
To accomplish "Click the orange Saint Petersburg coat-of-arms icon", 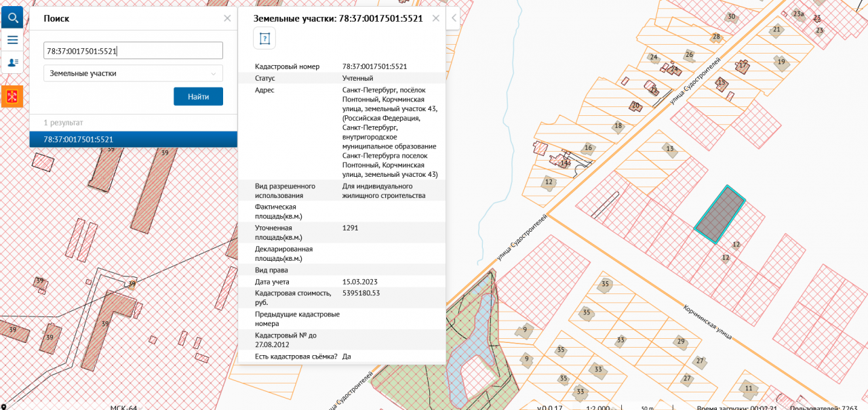I will [x=12, y=96].
